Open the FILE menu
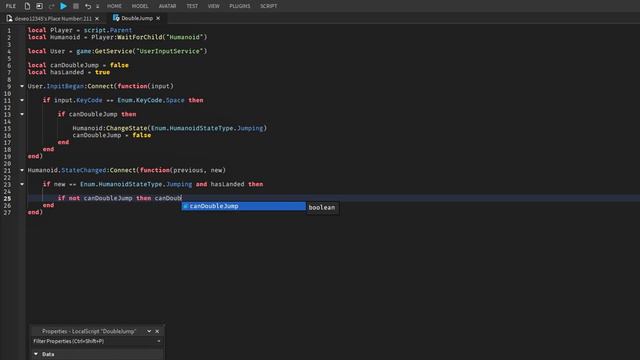Screen dimensions: 640x360 tap(11, 6)
